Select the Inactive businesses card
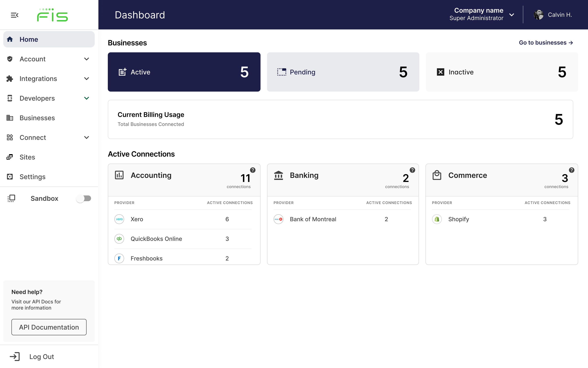This screenshot has height=368, width=588. 502,72
